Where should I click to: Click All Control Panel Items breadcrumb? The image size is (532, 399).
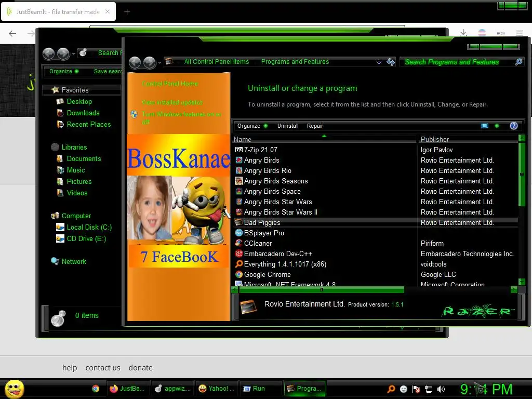[x=217, y=62]
